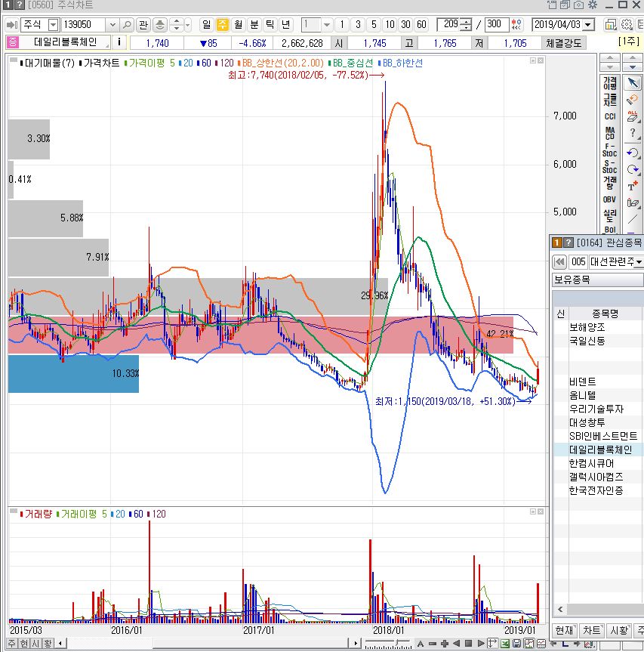The image size is (644, 652).
Task: Select the text insert T+ tool
Action: tap(633, 186)
